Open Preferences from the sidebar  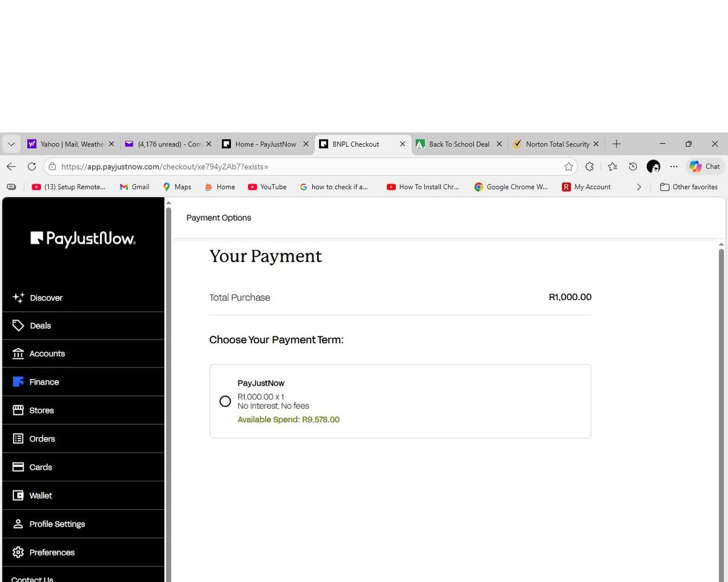point(83,552)
